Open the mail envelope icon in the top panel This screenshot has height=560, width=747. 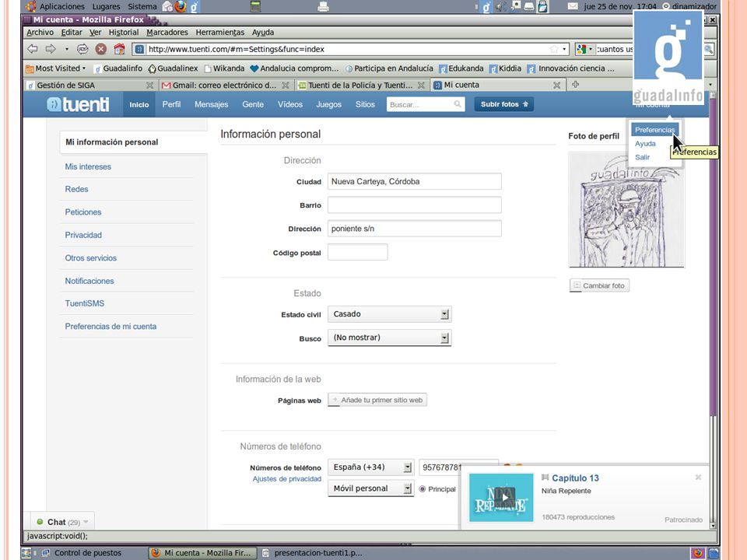573,6
